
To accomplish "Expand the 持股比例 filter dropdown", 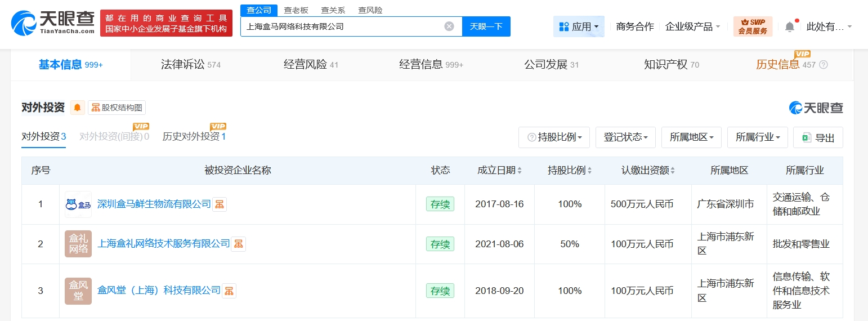I will point(554,137).
